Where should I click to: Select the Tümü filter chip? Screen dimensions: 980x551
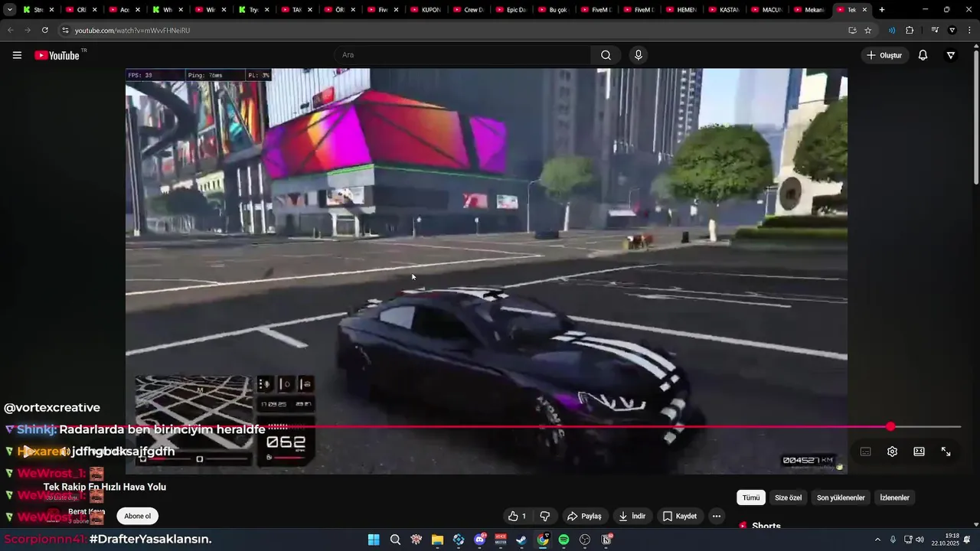[751, 497]
